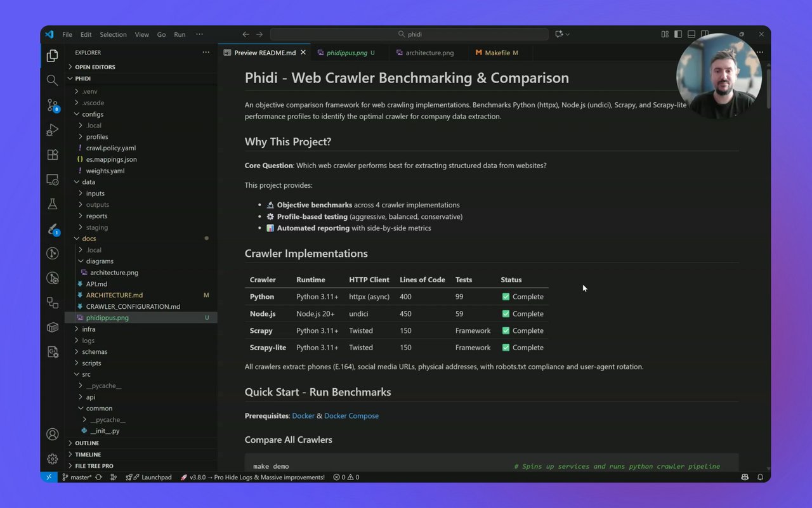Open weights.yaml in the explorer

click(141, 171)
